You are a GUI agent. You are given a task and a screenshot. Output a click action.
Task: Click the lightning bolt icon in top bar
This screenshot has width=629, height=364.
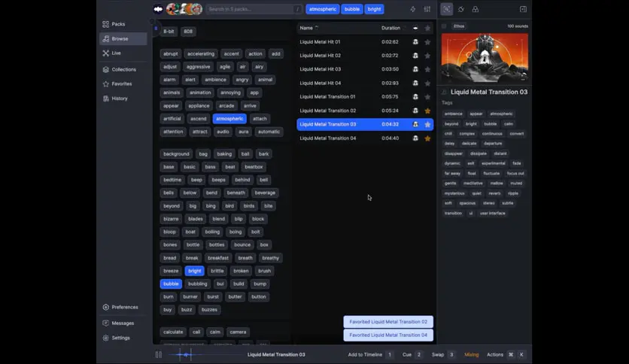pos(413,9)
